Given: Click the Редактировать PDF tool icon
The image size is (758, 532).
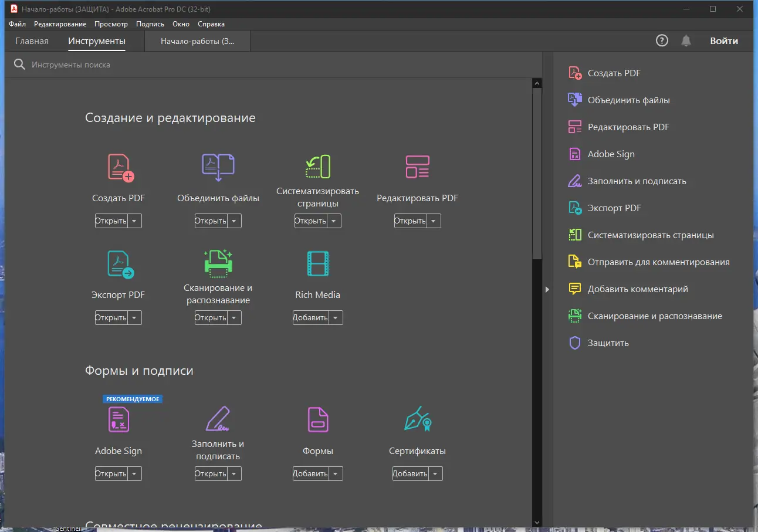Looking at the screenshot, I should [417, 167].
